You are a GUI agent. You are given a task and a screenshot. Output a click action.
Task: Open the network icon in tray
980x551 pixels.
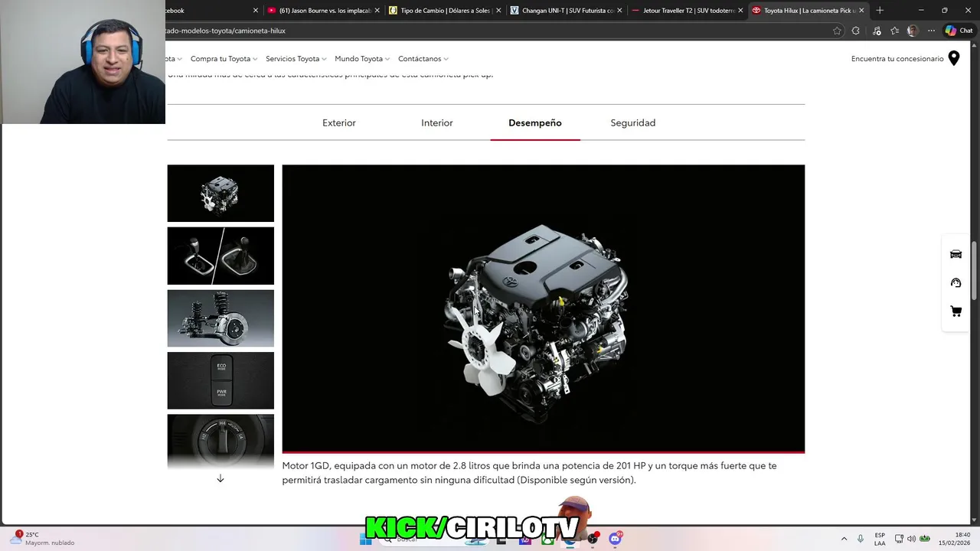pyautogui.click(x=899, y=539)
